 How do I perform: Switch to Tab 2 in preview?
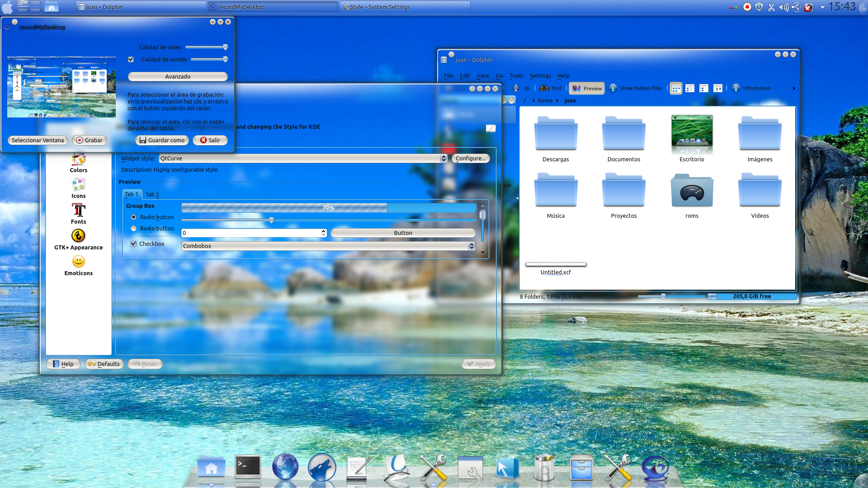(x=152, y=194)
